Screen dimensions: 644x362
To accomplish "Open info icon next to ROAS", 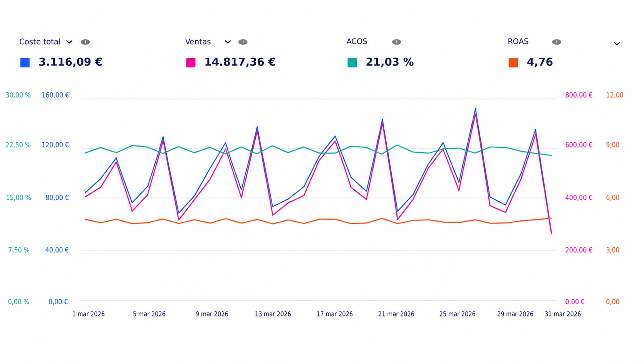I will pos(556,42).
